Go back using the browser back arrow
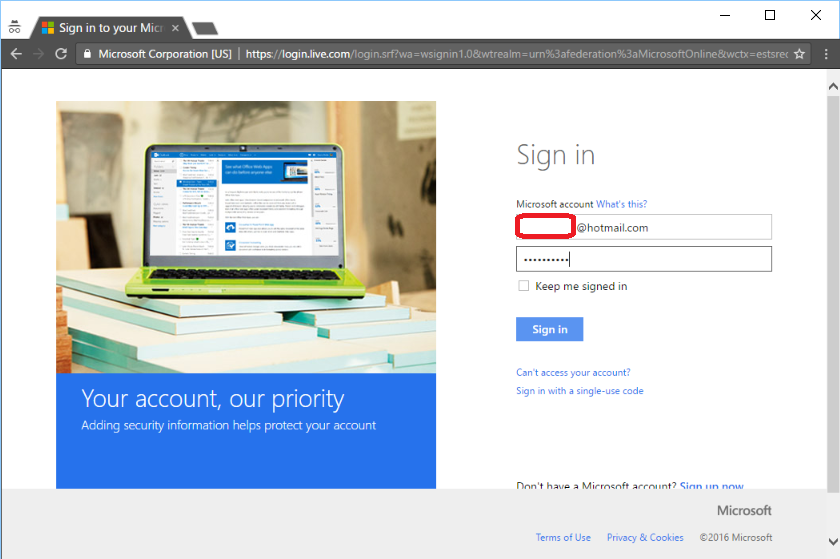Screen dimensions: 840x559 pyautogui.click(x=16, y=54)
